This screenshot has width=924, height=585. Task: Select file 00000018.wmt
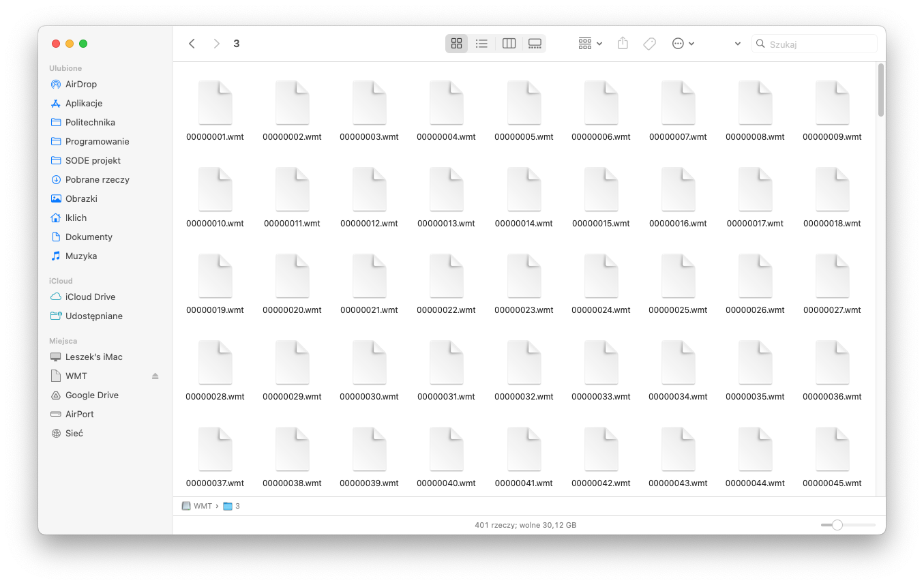click(x=832, y=198)
